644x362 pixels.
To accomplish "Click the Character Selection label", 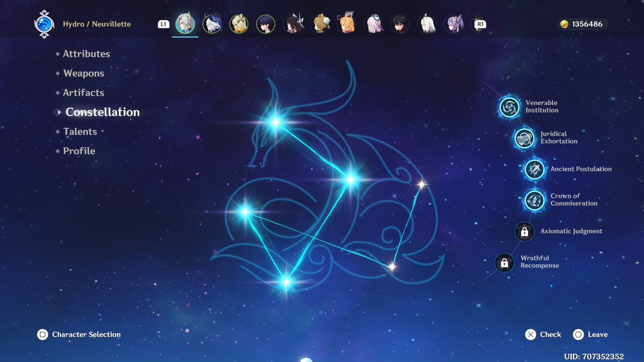I will 86,335.
